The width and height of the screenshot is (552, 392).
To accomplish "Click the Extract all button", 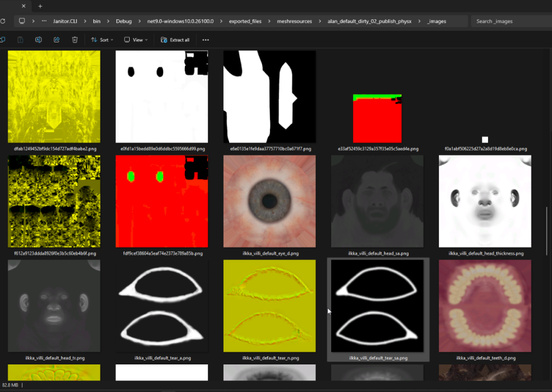I will (x=176, y=40).
